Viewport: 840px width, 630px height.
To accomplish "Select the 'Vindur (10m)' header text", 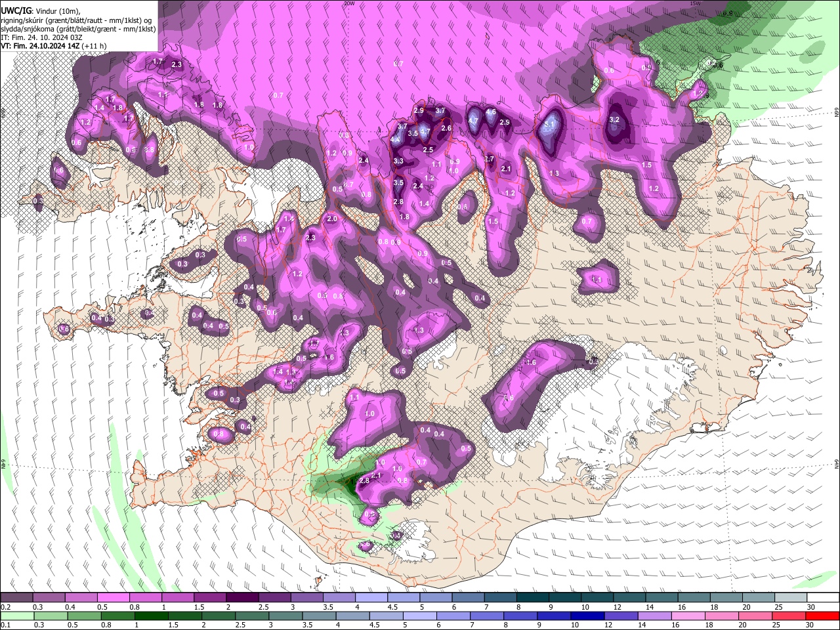I will [58, 11].
